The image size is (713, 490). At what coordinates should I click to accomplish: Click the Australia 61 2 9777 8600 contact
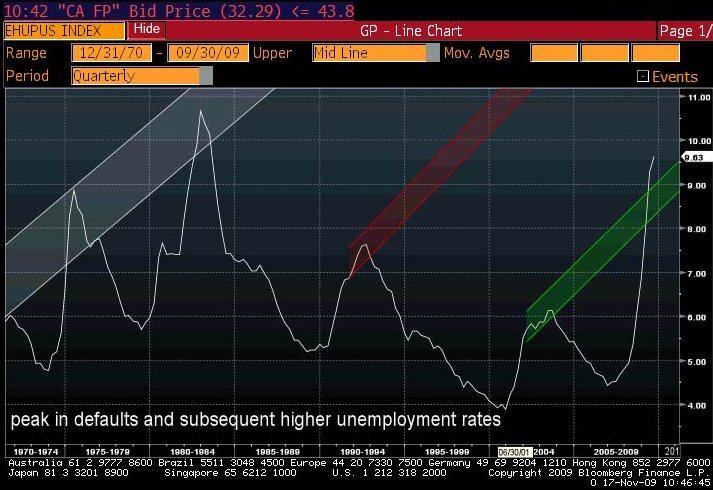(80, 463)
